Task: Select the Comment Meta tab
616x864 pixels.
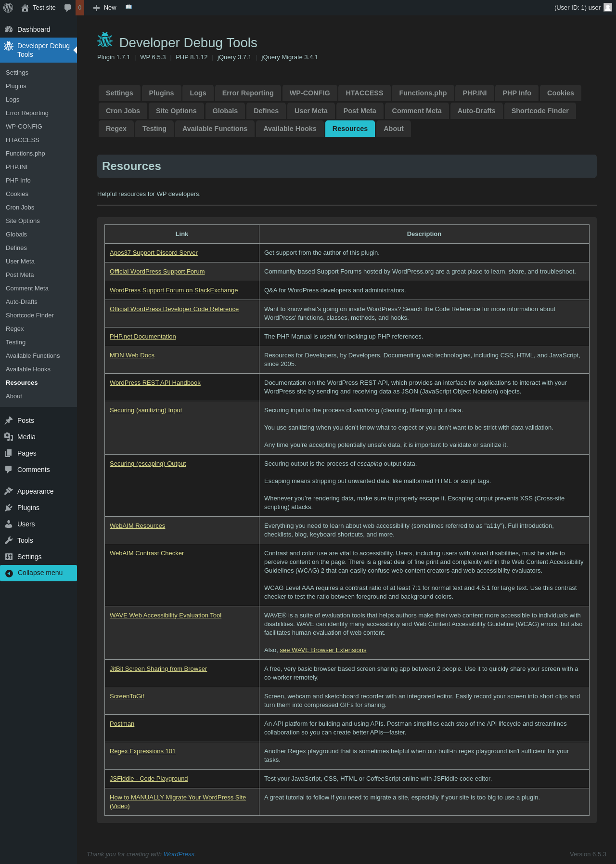Action: (x=417, y=111)
